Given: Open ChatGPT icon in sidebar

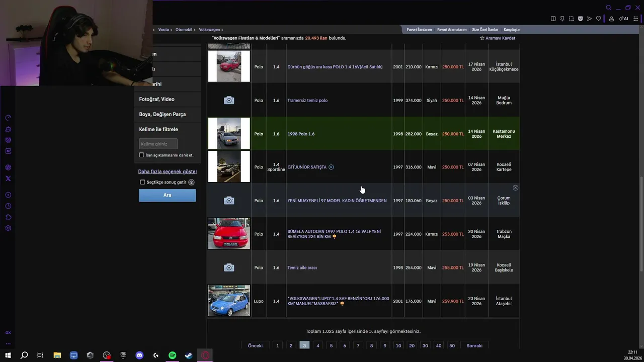Looking at the screenshot, I should (x=8, y=167).
